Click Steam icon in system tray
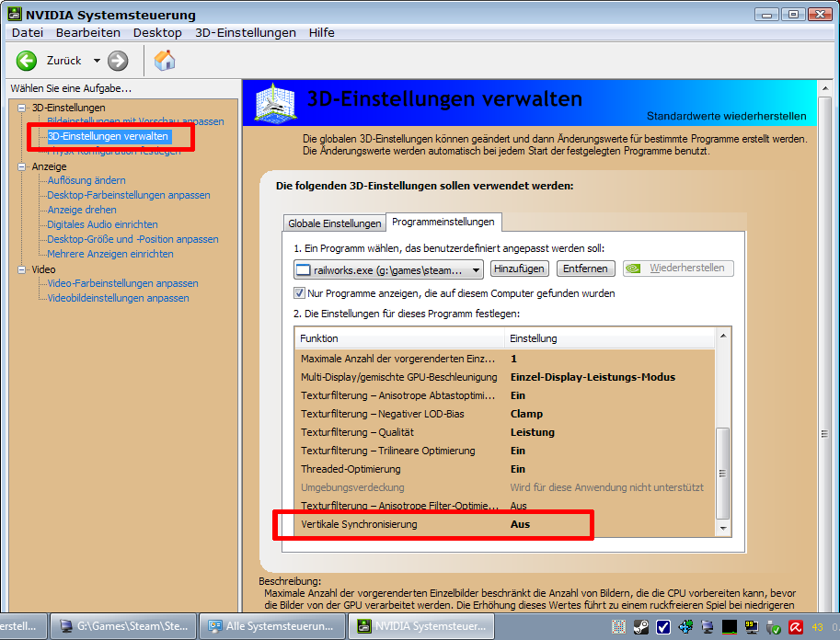Viewport: 840px width, 640px height. click(641, 626)
